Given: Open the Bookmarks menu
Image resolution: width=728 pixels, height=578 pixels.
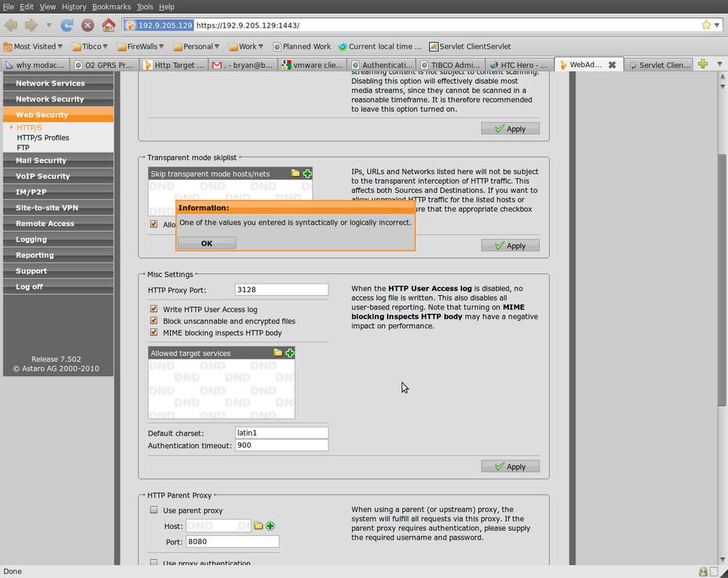Looking at the screenshot, I should tap(111, 7).
